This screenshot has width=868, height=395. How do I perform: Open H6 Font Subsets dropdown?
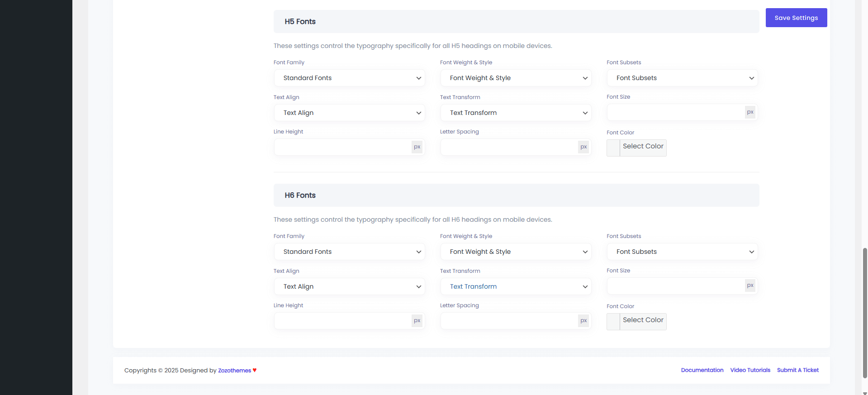coord(682,252)
